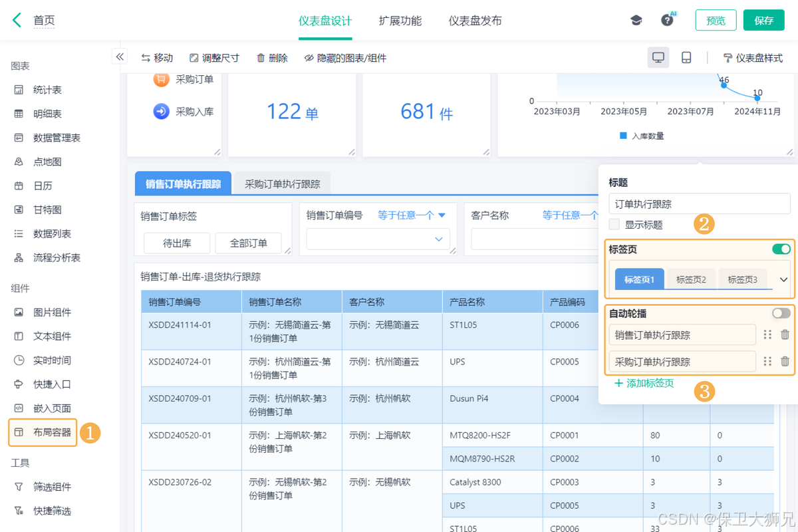This screenshot has width=798, height=532.
Task: Collapse the left component sidebar
Action: pos(119,57)
